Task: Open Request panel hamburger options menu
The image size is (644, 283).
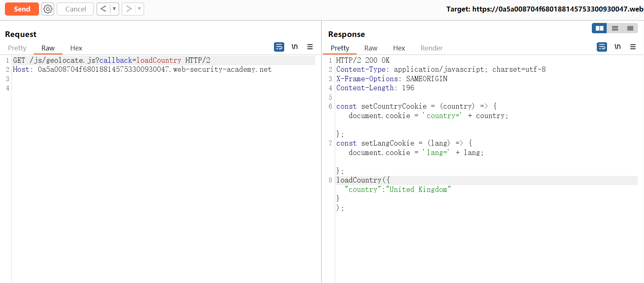Action: click(310, 47)
